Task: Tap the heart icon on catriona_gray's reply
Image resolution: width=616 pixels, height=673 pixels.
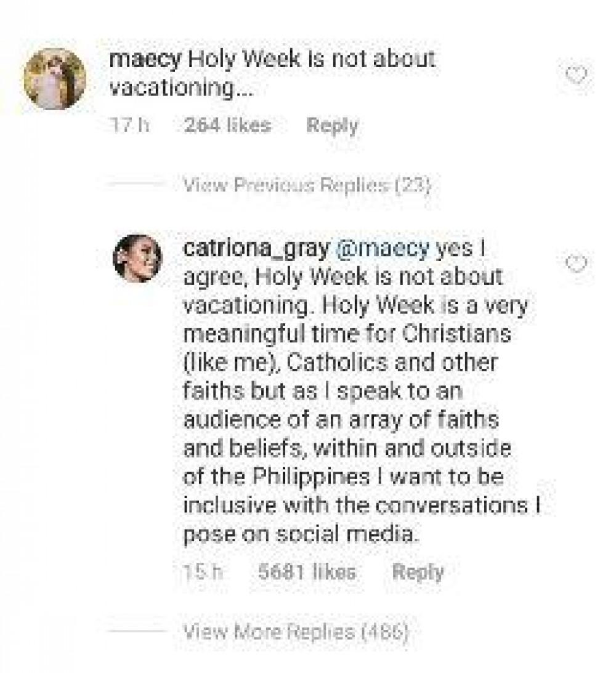Action: [577, 264]
